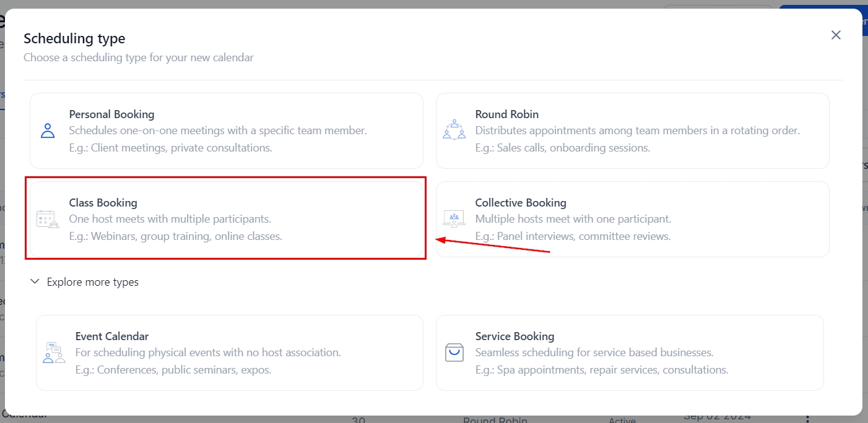
Task: Close the Scheduling type dialog
Action: tap(836, 35)
